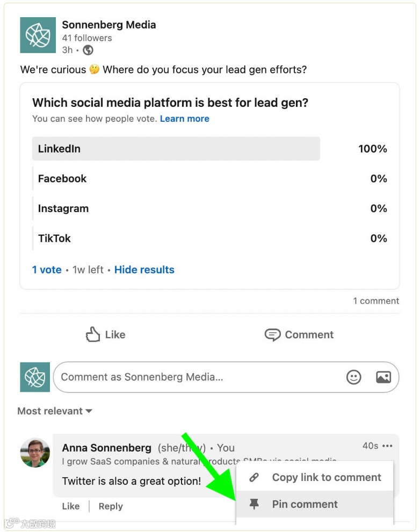Select the Facebook poll option
Screen dimensions: 420x532
(209, 178)
